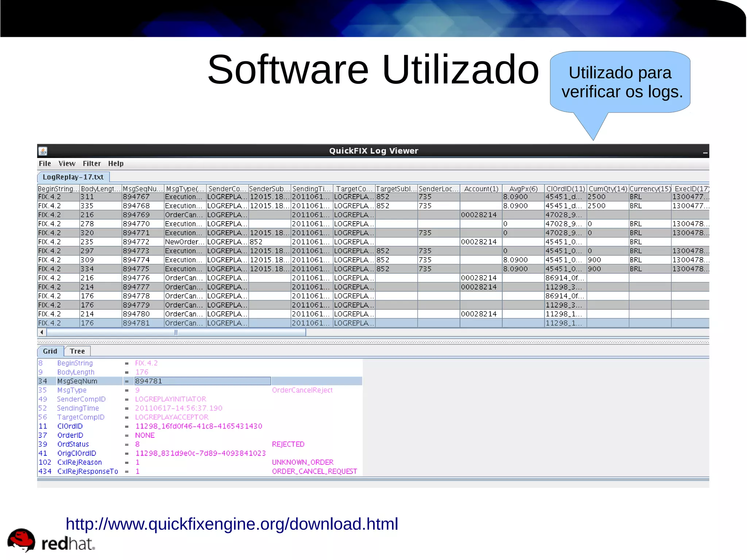Click the OrigClOrdID value 11298_831d9e0c

pyautogui.click(x=201, y=453)
